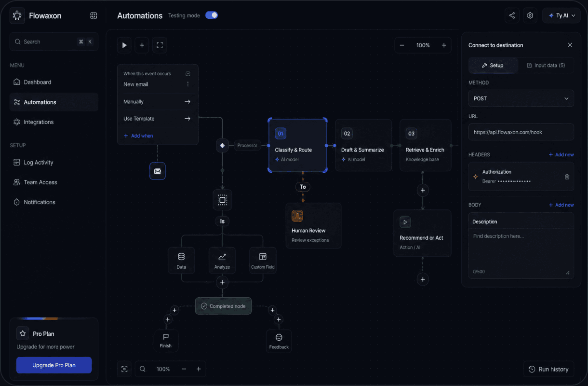The width and height of the screenshot is (588, 386).
Task: Open the Human Review node icon
Action: pos(297,216)
